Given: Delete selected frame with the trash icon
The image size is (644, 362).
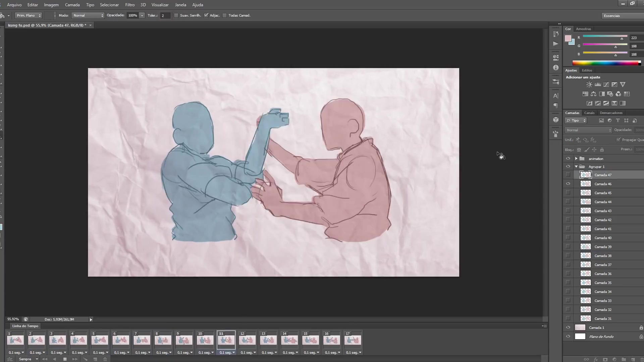Looking at the screenshot, I should pyautogui.click(x=105, y=359).
